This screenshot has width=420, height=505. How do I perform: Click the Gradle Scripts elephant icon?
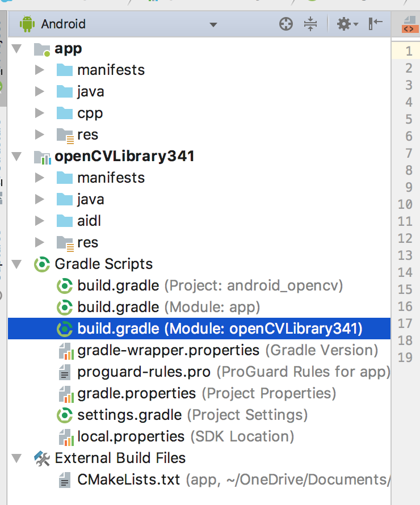pos(42,264)
